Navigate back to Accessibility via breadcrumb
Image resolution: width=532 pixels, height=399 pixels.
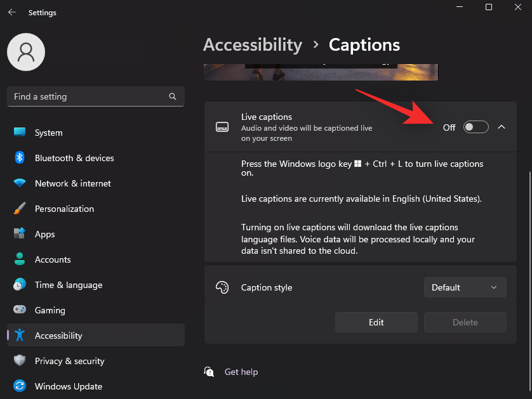[253, 44]
